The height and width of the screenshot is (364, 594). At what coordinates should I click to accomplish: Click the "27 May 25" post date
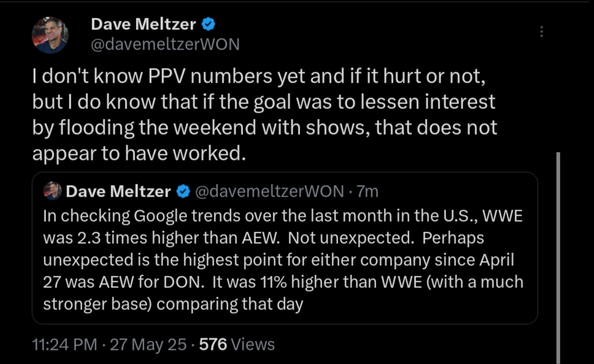147,344
